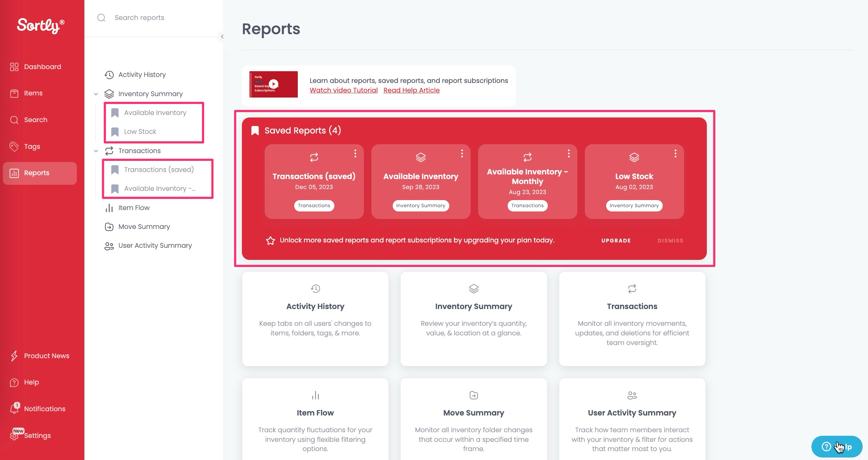
Task: Open User Activity Summary in report list
Action: point(155,246)
